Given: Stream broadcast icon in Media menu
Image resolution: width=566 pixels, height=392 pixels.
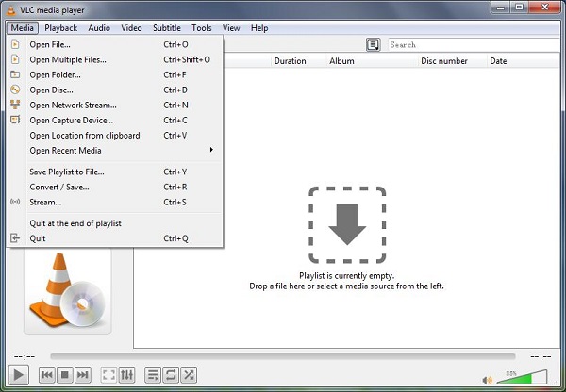Looking at the screenshot, I should click(15, 202).
